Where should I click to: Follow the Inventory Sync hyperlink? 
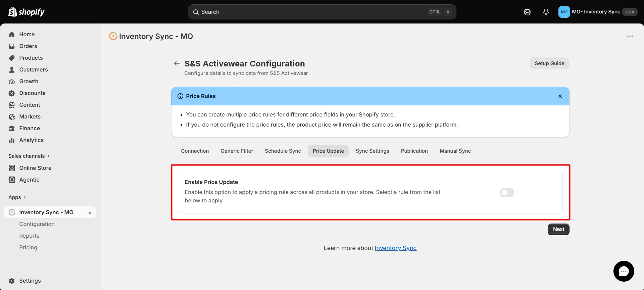pyautogui.click(x=395, y=248)
